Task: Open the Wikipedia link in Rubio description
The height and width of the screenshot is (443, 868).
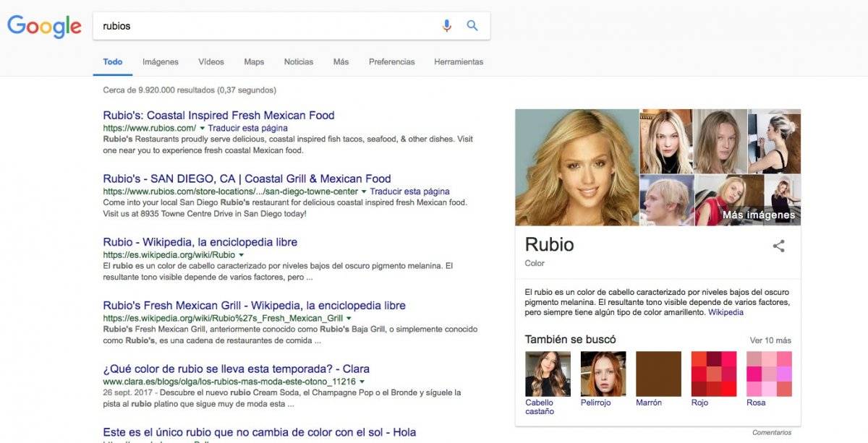Action: [x=726, y=312]
